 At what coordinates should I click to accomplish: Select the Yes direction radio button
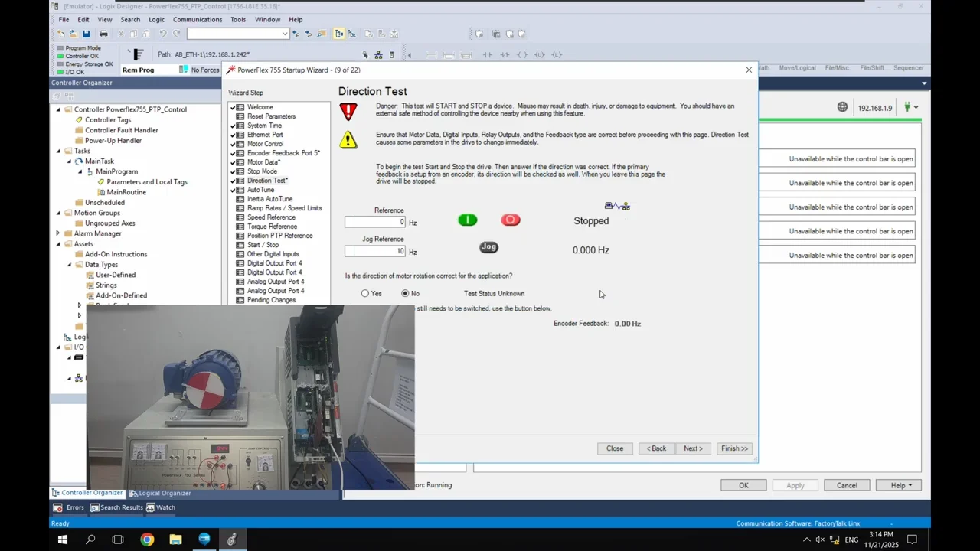(365, 294)
